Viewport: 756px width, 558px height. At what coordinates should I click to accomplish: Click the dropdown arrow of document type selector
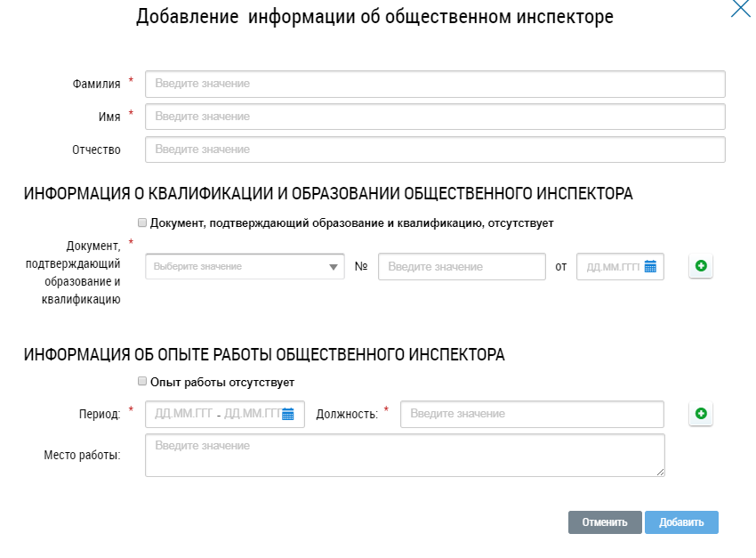[x=334, y=267]
